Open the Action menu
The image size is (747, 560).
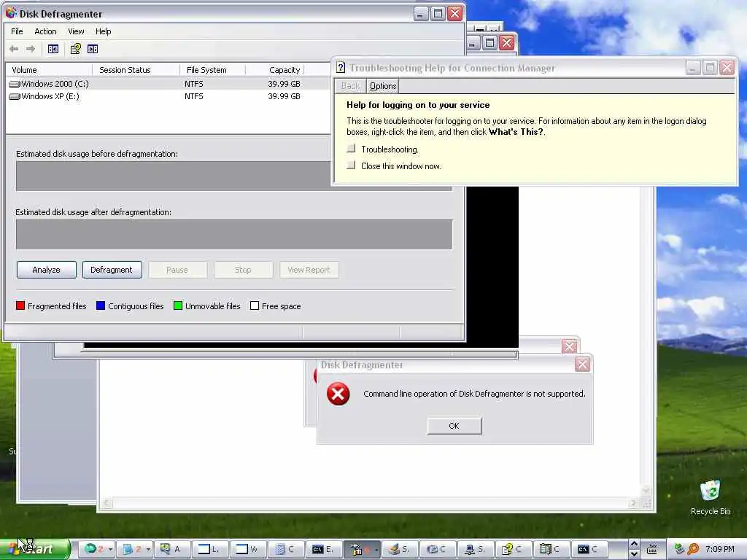click(x=45, y=31)
